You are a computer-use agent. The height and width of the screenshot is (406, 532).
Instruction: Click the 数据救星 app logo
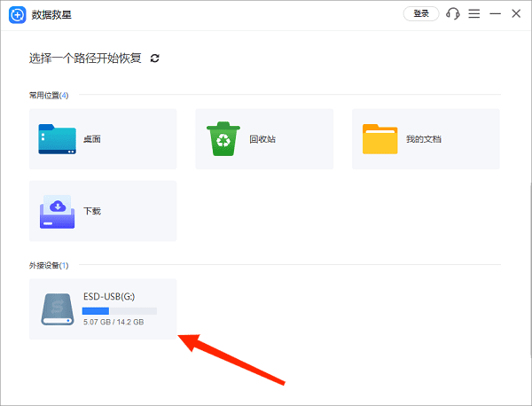16,14
